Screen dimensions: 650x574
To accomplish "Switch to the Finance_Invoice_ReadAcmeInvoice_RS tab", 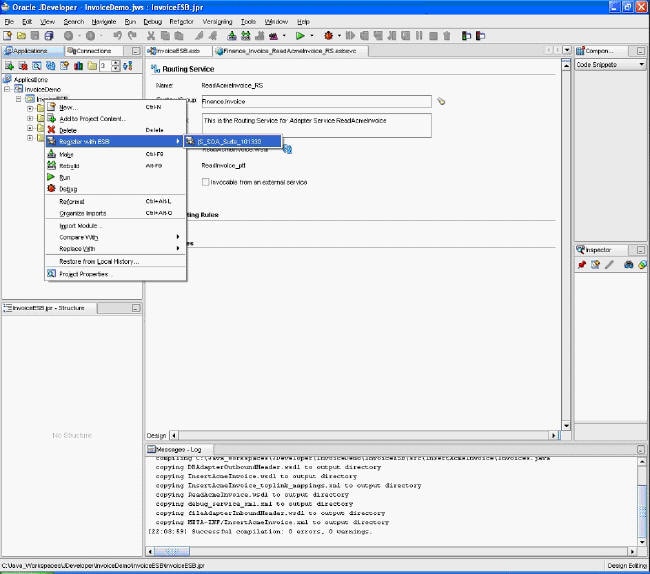I will [x=290, y=51].
